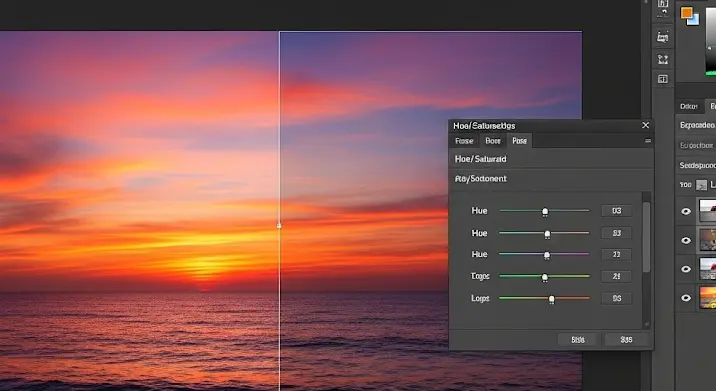Hide the brown thumbnail layer's eye icon
This screenshot has height=391, width=716.
[x=686, y=240]
